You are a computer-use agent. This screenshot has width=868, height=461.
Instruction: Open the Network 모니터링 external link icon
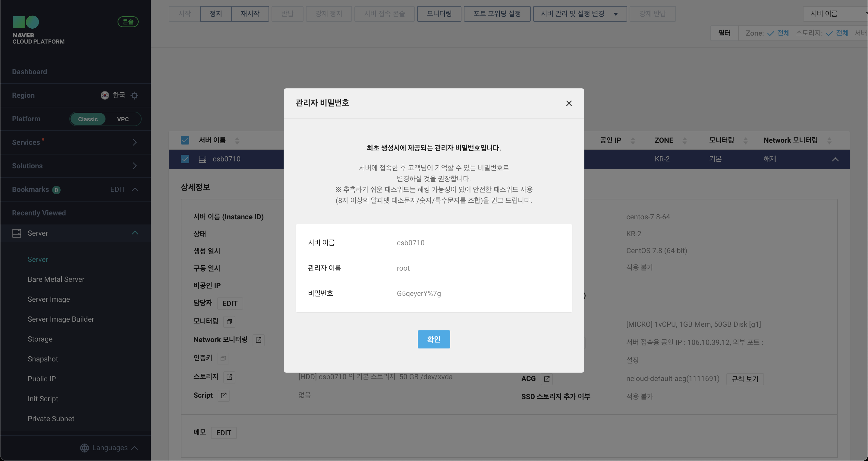coord(259,340)
